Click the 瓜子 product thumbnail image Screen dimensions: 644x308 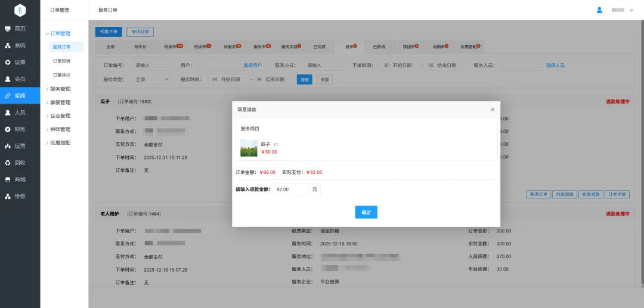249,148
